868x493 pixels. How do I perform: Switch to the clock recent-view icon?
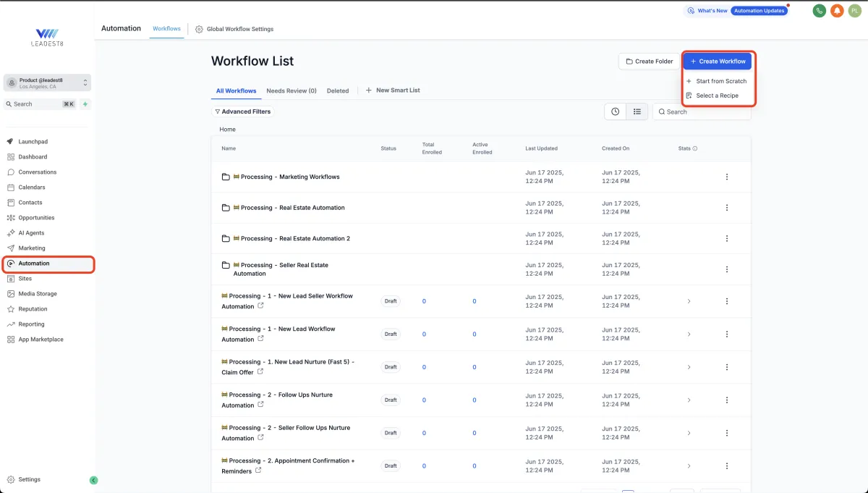[615, 111]
